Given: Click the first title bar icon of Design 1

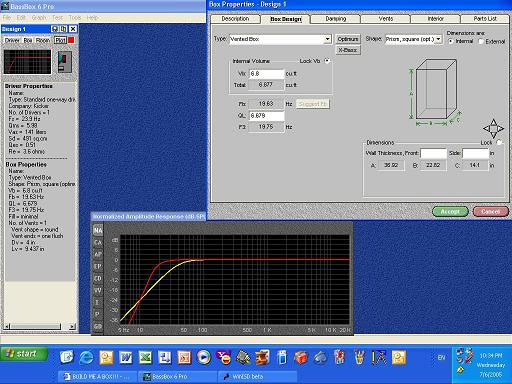Looking at the screenshot, I should (55, 29).
